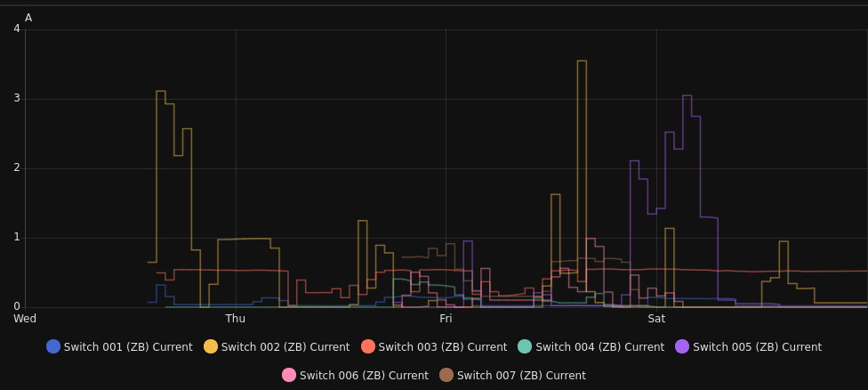Image resolution: width=868 pixels, height=390 pixels.
Task: Click the Sat label on the time axis
Action: (656, 319)
